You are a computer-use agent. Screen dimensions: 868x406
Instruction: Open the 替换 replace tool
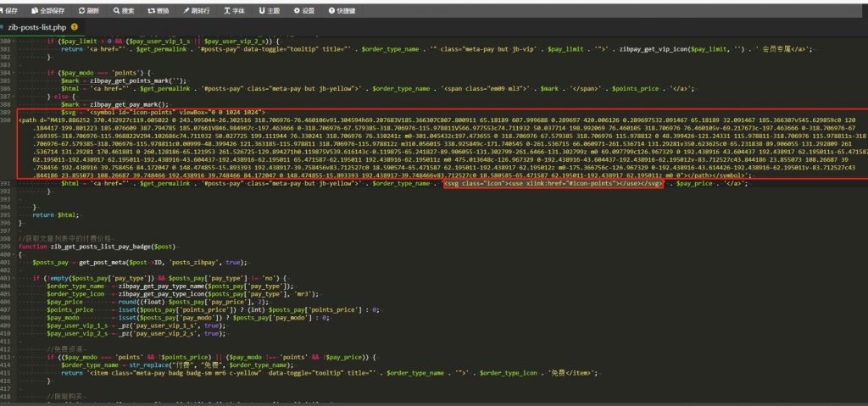159,10
